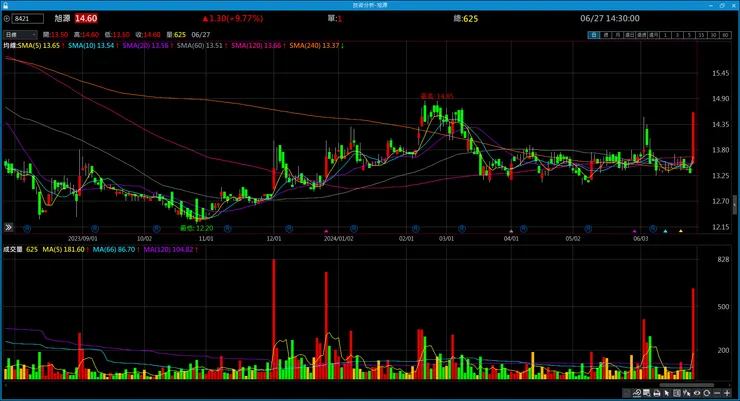
Task: Switch to the 30-minute timeframe button
Action: coord(714,35)
